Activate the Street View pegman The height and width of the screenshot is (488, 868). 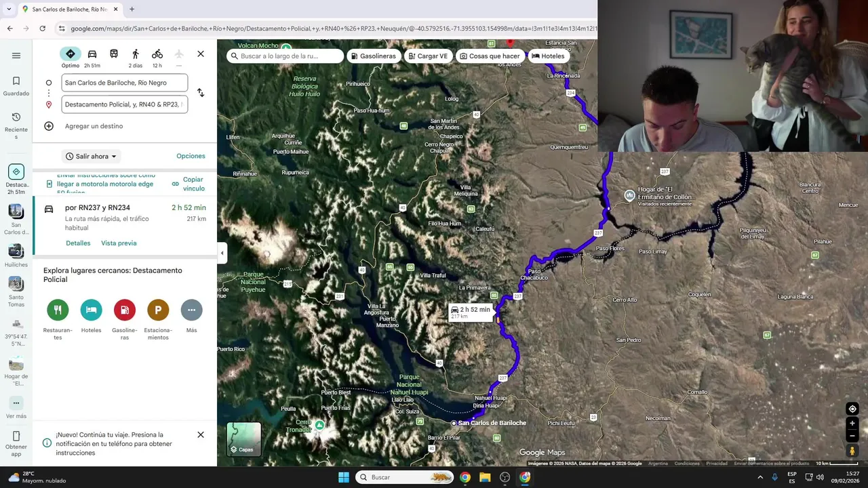pyautogui.click(x=852, y=451)
